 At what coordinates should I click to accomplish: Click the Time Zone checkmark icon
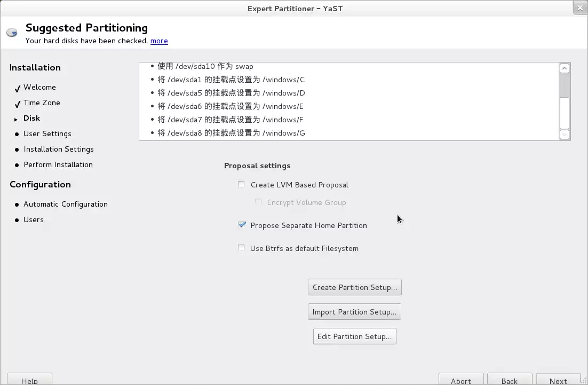click(18, 104)
